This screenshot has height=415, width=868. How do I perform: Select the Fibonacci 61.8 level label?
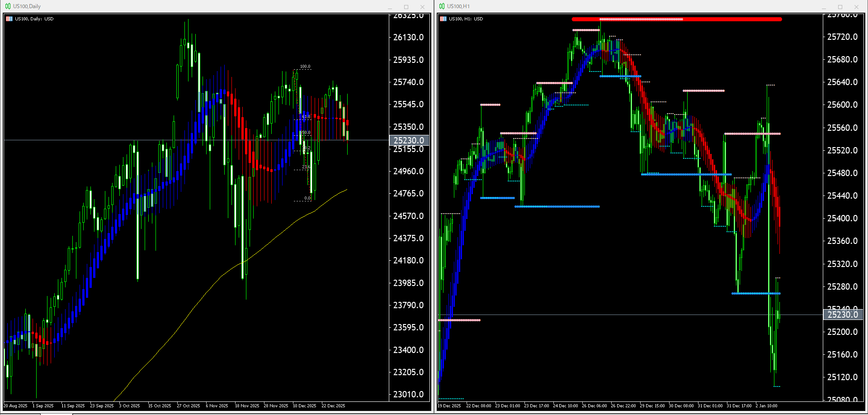click(x=306, y=117)
